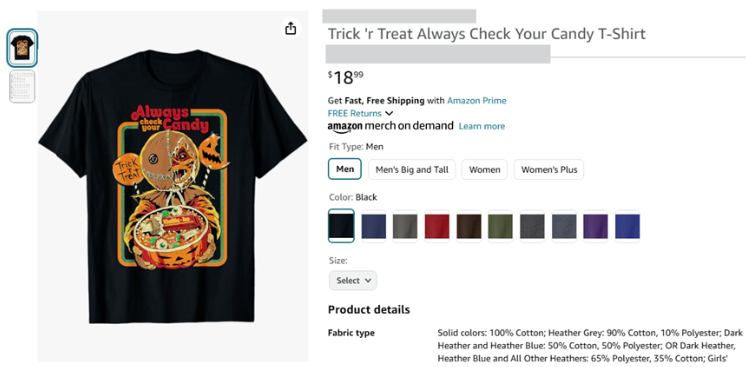Select the purple color swatch
This screenshot has width=746, height=367.
pos(596,226)
